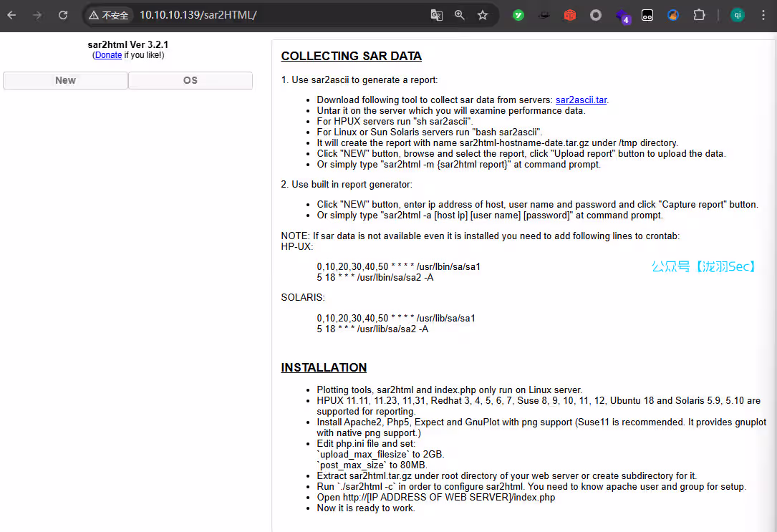Screen dimensions: 777x532
Task: Open the green circle extension icon
Action: coord(518,15)
